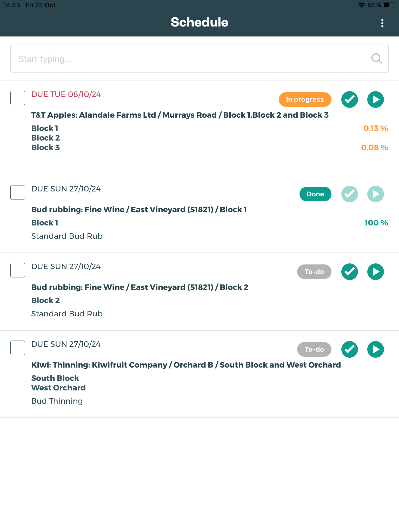
Task: Select the T&T Apples task checkbox
Action: pyautogui.click(x=18, y=98)
